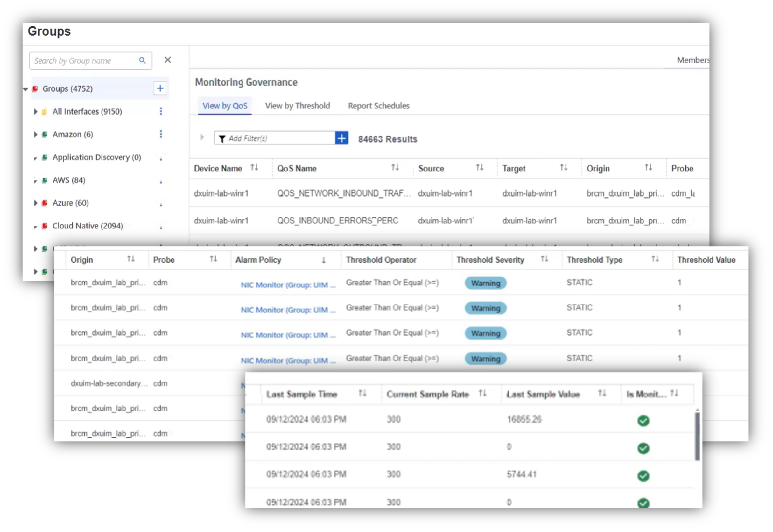Screen dimensions: 773x532
Task: Click the magnifier icon in group search
Action: (143, 60)
